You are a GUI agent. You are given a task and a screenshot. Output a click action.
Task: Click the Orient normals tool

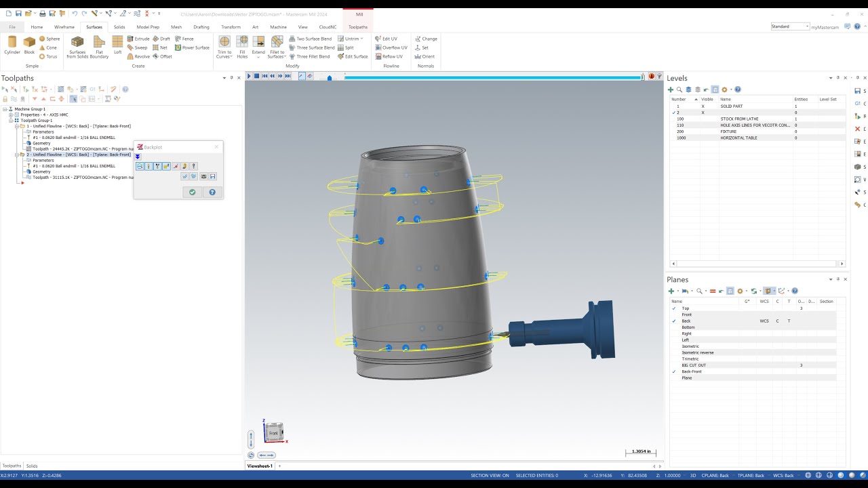point(425,56)
